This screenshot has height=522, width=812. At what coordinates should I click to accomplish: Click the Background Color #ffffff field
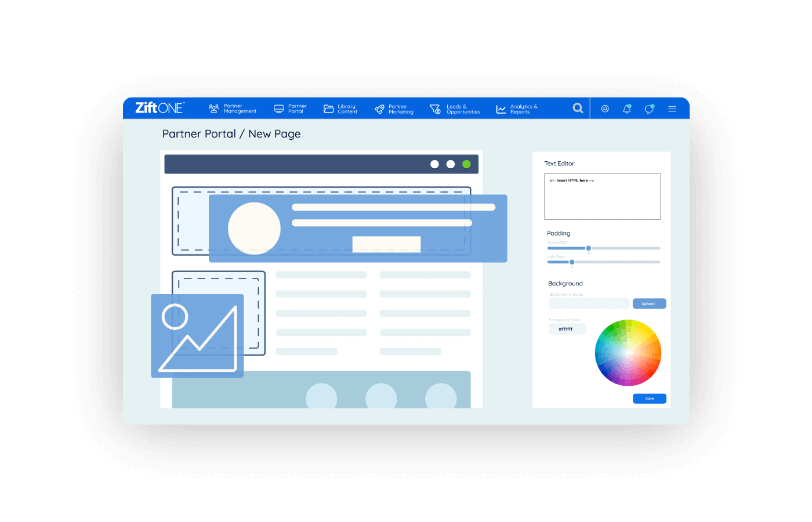tap(567, 329)
